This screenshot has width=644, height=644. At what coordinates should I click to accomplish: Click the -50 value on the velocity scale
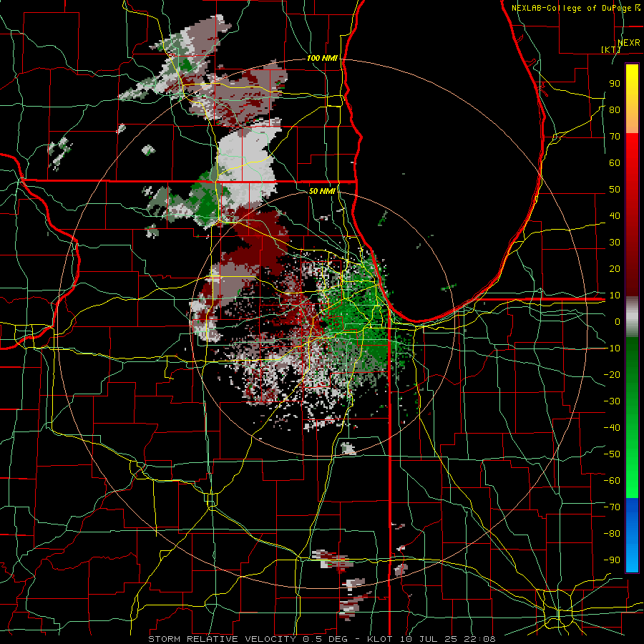click(x=612, y=454)
